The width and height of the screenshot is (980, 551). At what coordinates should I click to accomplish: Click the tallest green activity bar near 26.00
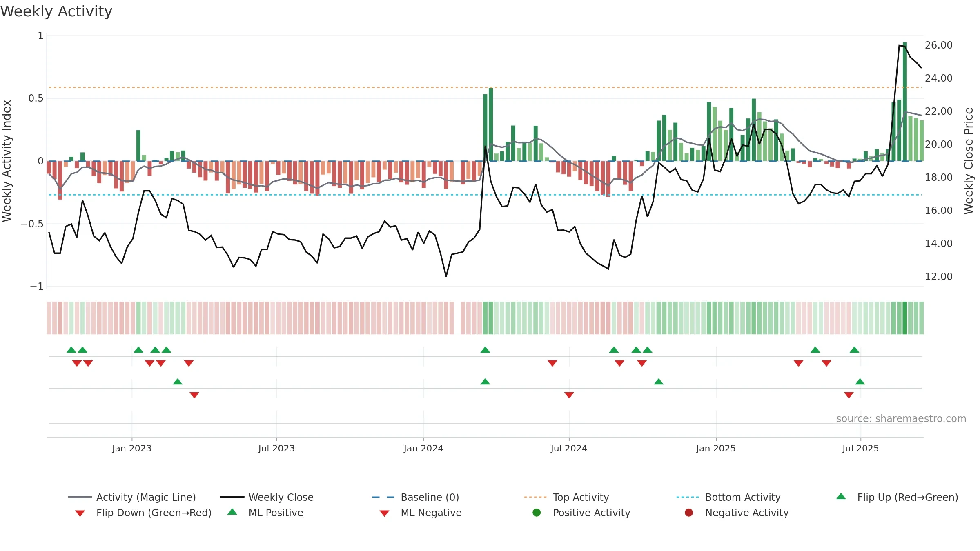point(905,102)
